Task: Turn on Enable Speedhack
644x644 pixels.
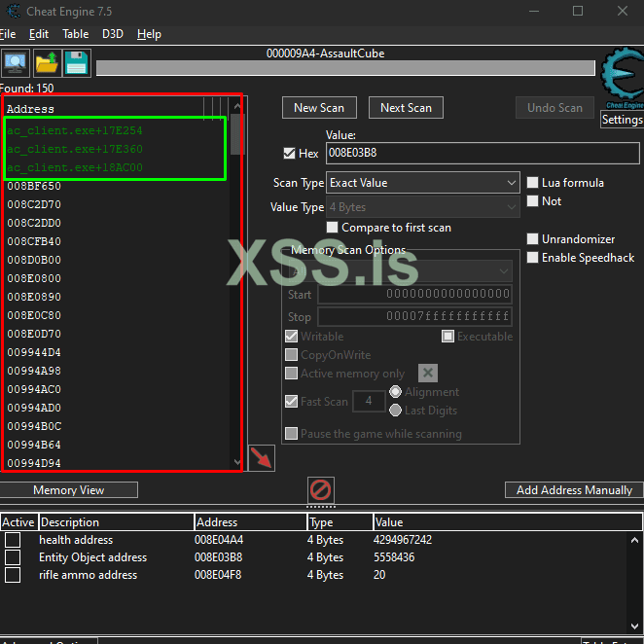Action: [x=532, y=258]
